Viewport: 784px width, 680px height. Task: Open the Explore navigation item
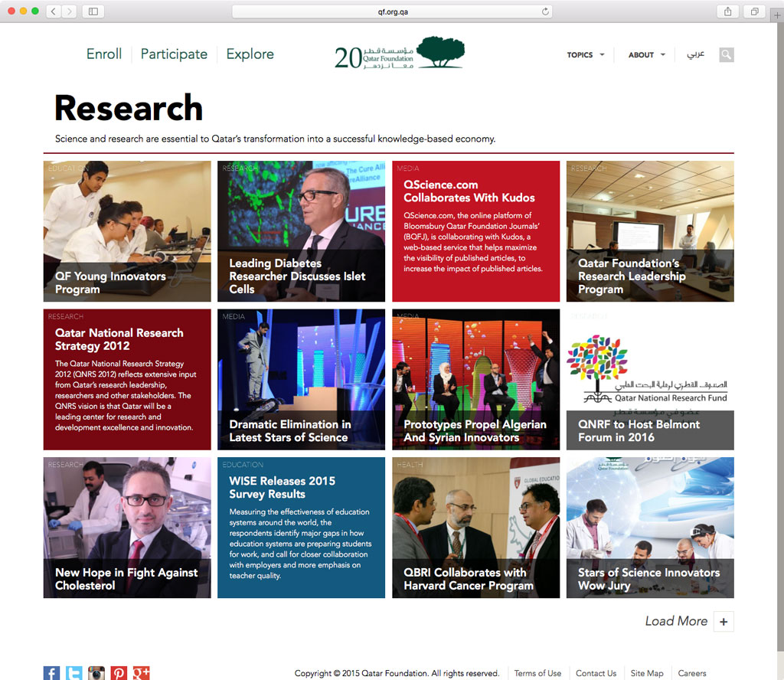[250, 54]
